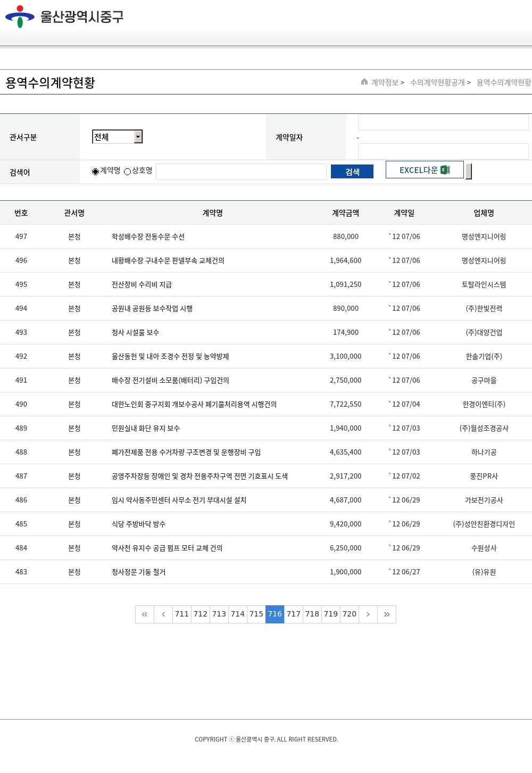Go to next page arrow
The width and height of the screenshot is (532, 773).
click(x=368, y=614)
